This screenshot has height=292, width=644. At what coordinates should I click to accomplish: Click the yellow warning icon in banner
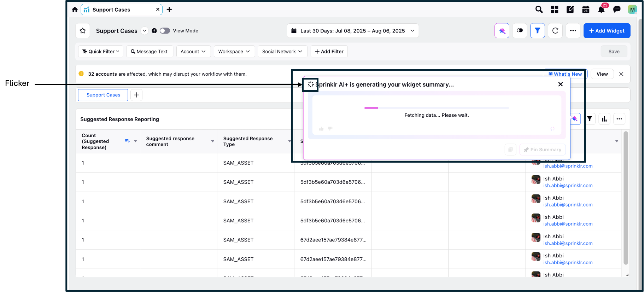pos(81,74)
